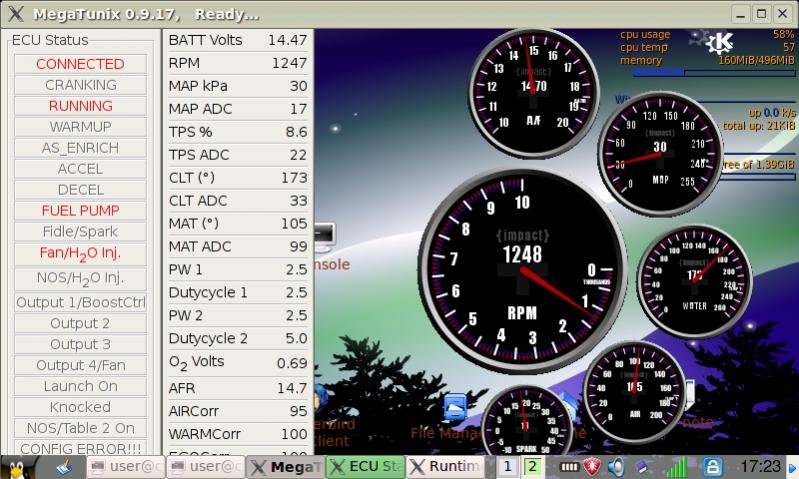Viewport: 799px width, 479px height.
Task: Click the network signal bars tray icon
Action: [677, 467]
